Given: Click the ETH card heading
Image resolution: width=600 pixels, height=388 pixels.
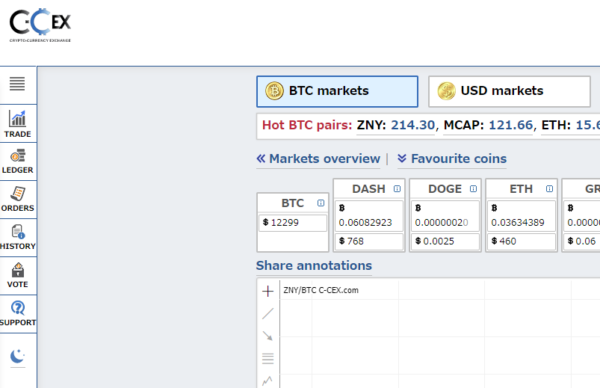Looking at the screenshot, I should point(521,189).
